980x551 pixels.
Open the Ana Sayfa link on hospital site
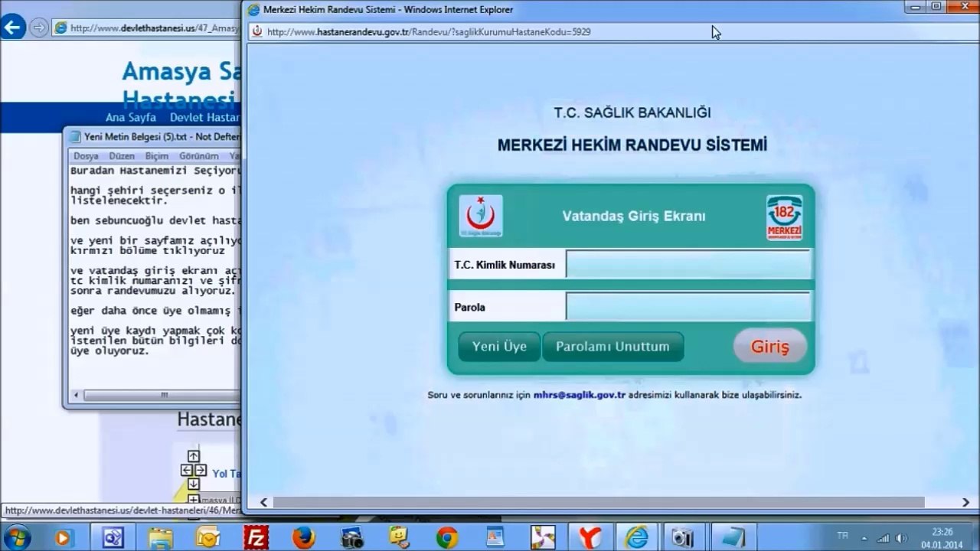pos(131,118)
